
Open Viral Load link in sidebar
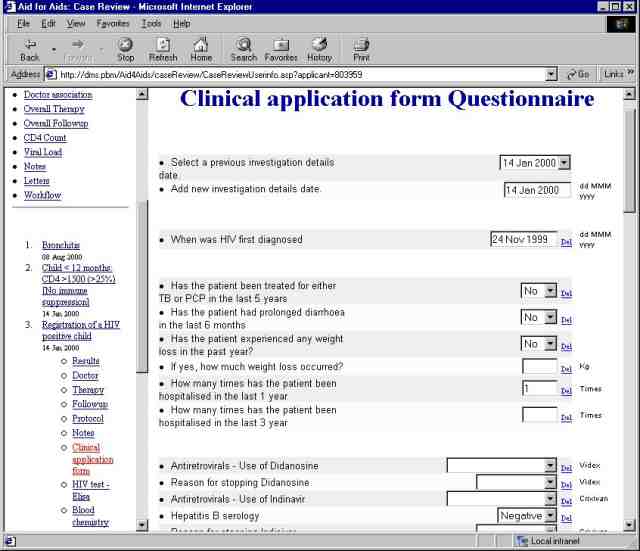(x=42, y=152)
